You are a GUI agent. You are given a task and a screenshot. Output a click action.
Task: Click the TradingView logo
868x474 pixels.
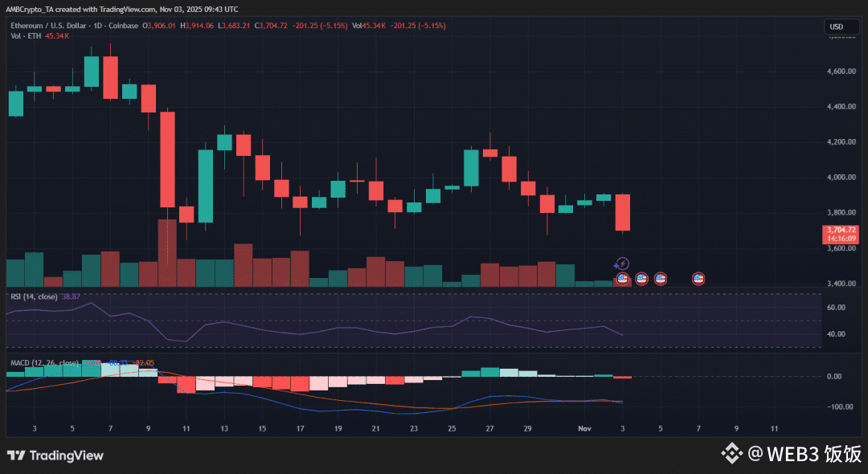(x=55, y=456)
